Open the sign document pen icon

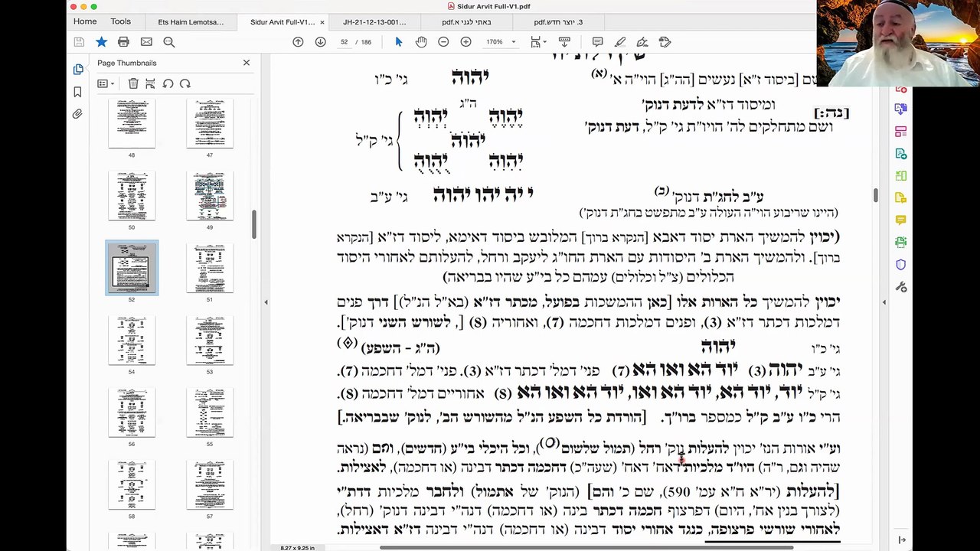(642, 42)
